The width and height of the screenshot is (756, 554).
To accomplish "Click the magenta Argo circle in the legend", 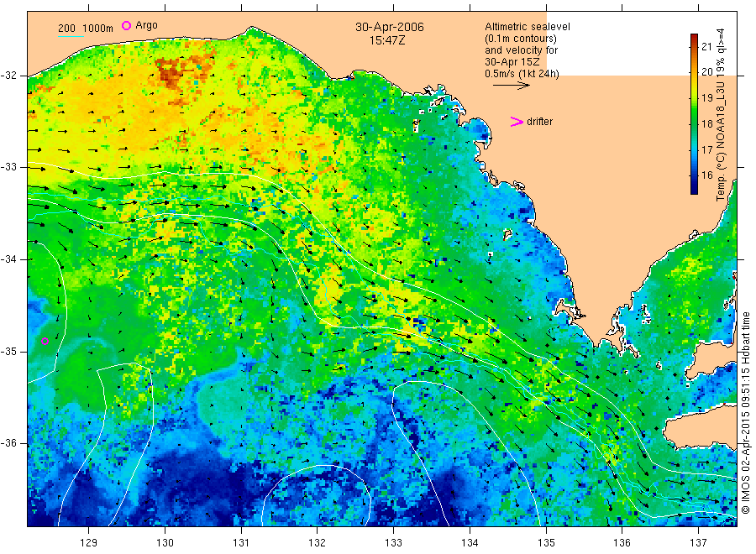I will tap(126, 25).
